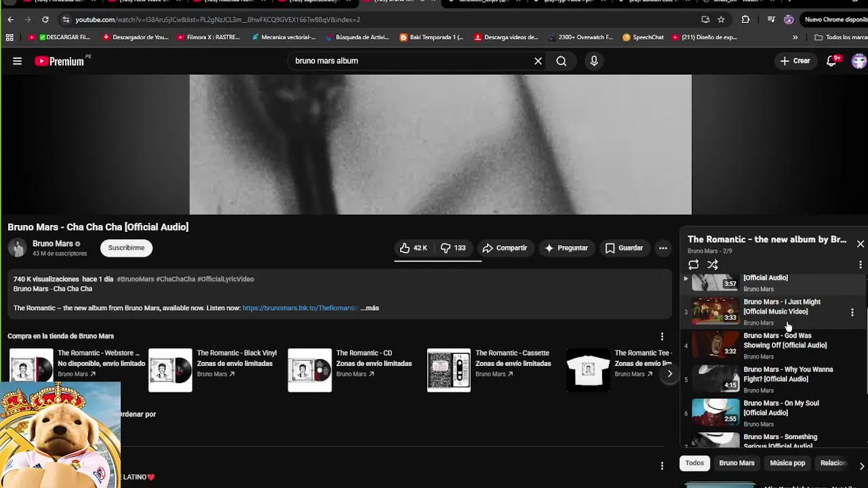The width and height of the screenshot is (868, 488).
Task: Close the playlist panel
Action: pos(860,244)
